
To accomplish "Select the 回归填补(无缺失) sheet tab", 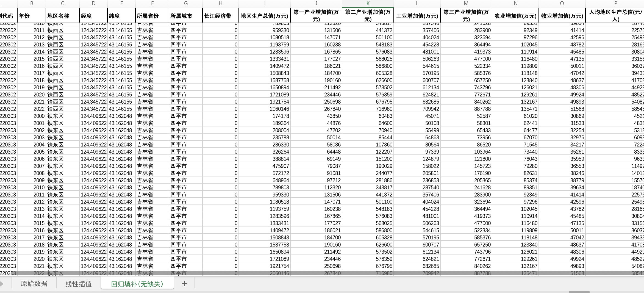I will click(137, 283).
